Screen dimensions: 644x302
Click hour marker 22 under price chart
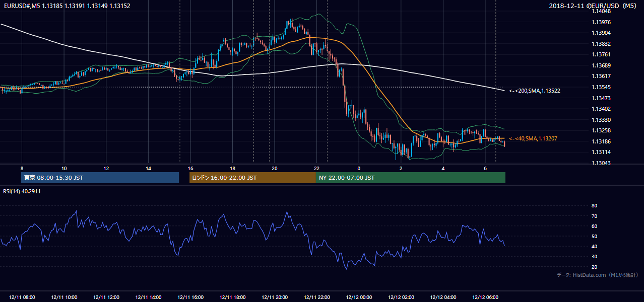coord(316,168)
